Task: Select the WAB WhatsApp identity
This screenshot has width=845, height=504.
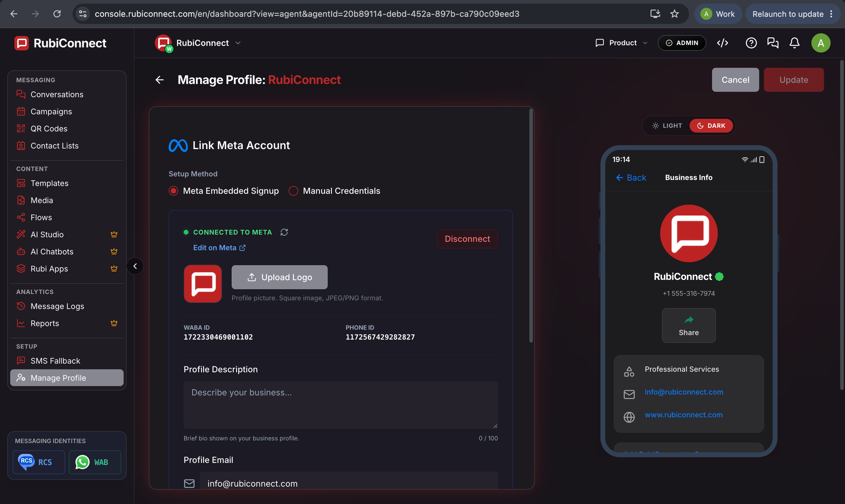Action: [x=95, y=462]
